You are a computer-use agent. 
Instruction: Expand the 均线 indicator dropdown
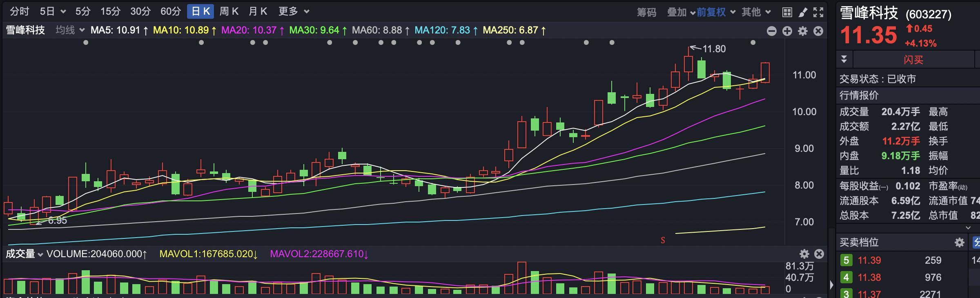pyautogui.click(x=70, y=30)
